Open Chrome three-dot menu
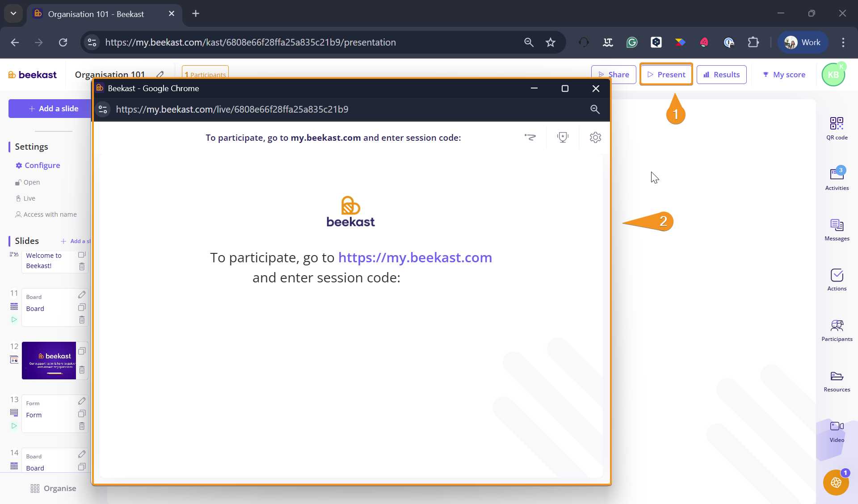Viewport: 858px width, 504px height. 843,42
